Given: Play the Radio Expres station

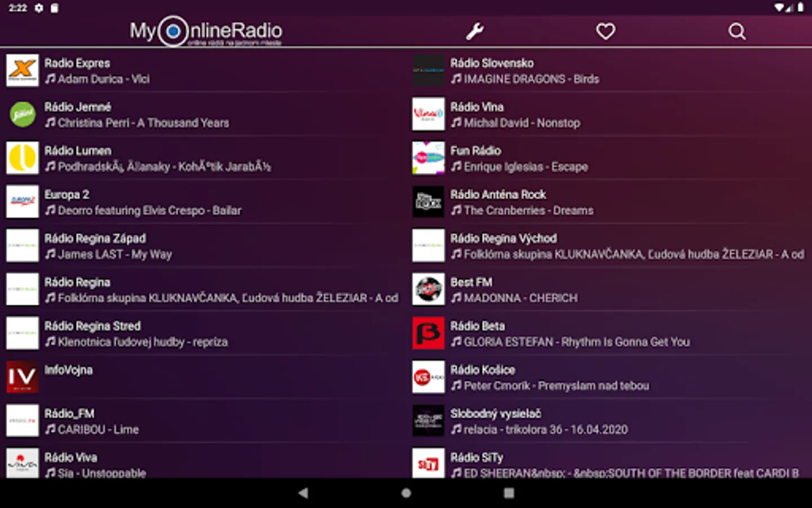Looking at the screenshot, I should [x=203, y=71].
